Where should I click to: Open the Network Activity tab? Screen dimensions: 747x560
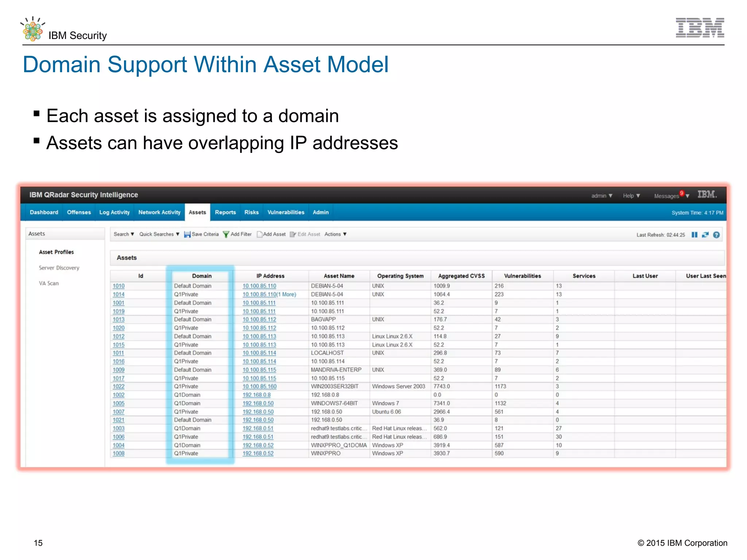click(x=159, y=212)
